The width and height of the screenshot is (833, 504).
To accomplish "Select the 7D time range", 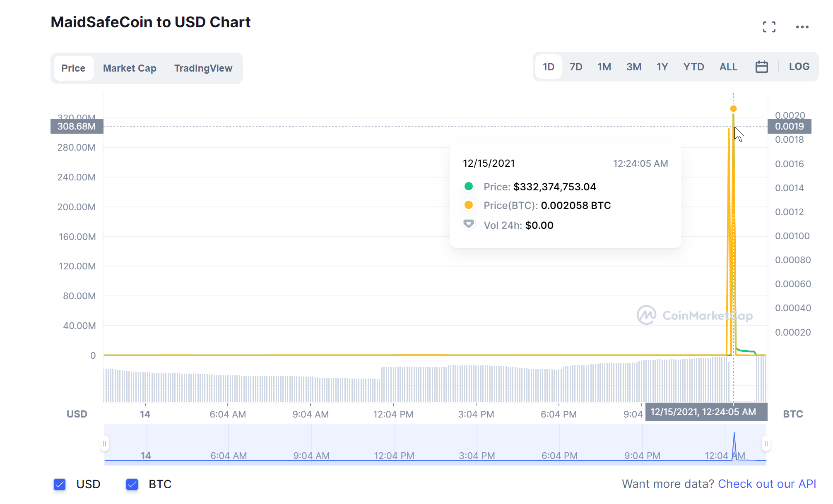I will pyautogui.click(x=575, y=67).
